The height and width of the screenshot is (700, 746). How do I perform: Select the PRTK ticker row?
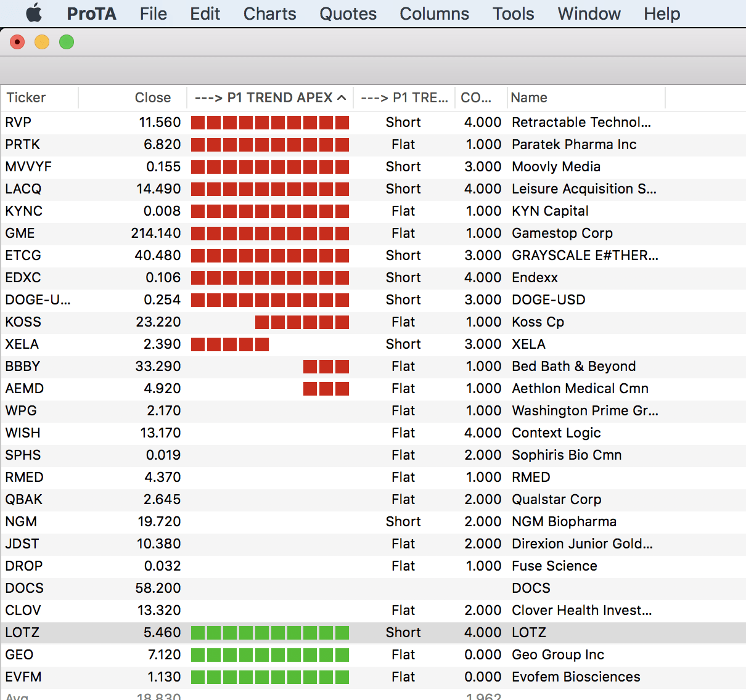point(373,144)
